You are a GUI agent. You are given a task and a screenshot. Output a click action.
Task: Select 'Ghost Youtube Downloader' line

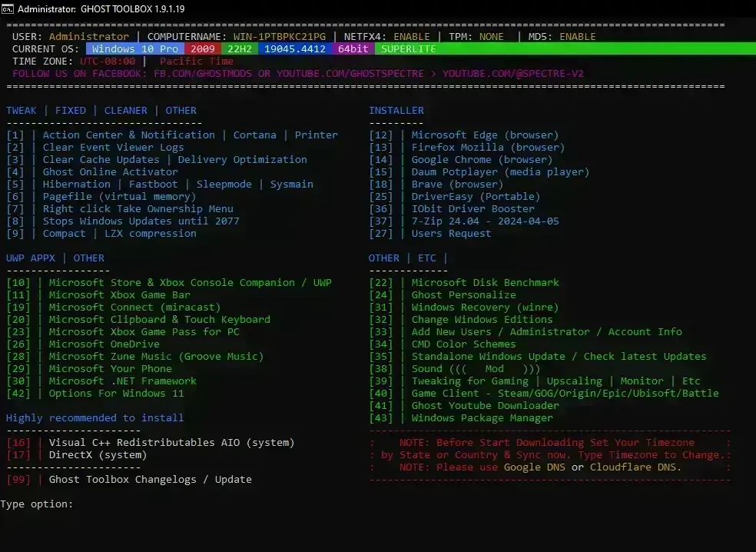pos(464,406)
